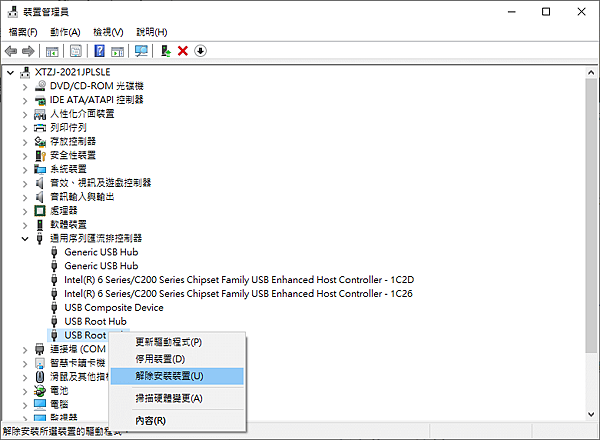
Task: Click the vertical scrollbar down arrow
Action: (x=591, y=414)
